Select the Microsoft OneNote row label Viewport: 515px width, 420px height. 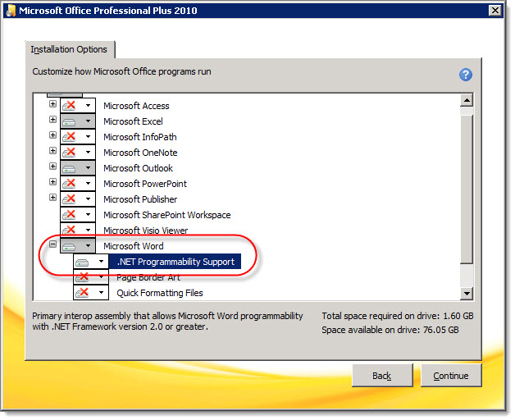(x=140, y=153)
